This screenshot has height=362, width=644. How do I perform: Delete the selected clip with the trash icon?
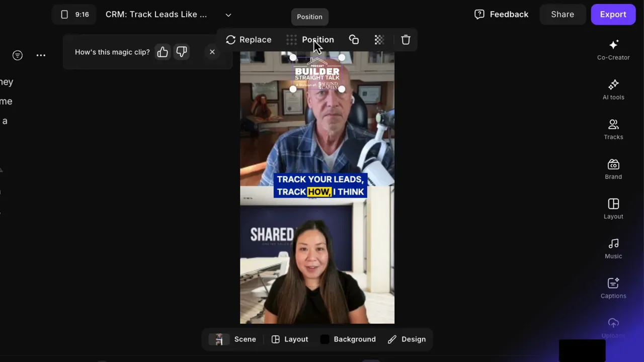tap(406, 40)
